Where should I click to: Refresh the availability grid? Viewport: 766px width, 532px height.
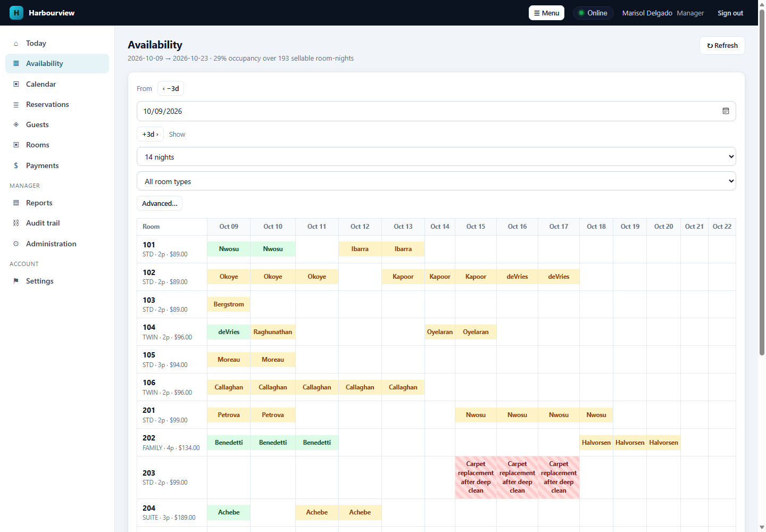[722, 45]
